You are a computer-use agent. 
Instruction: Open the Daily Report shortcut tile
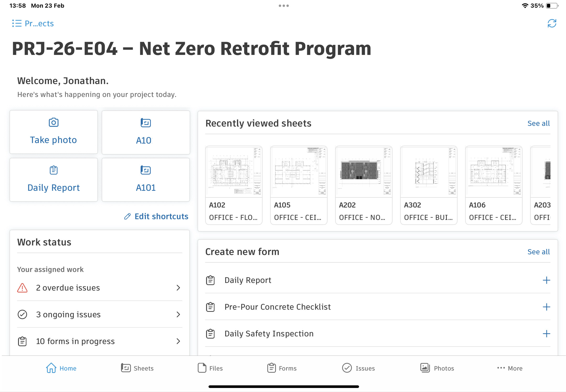point(53,180)
